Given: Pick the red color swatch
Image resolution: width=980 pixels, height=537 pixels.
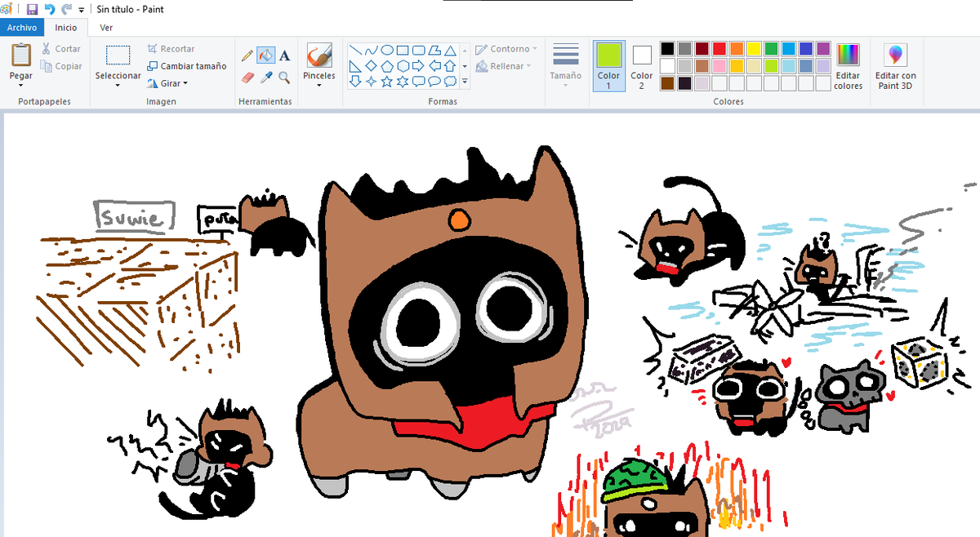Looking at the screenshot, I should click(x=719, y=49).
